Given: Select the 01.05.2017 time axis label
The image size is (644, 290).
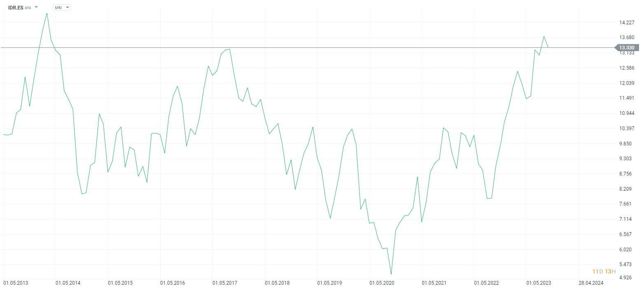Looking at the screenshot, I should tap(225, 283).
